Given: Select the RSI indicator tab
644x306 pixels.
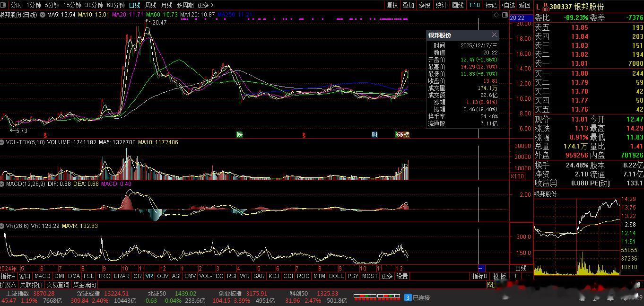Looking at the screenshot, I should tap(232, 276).
